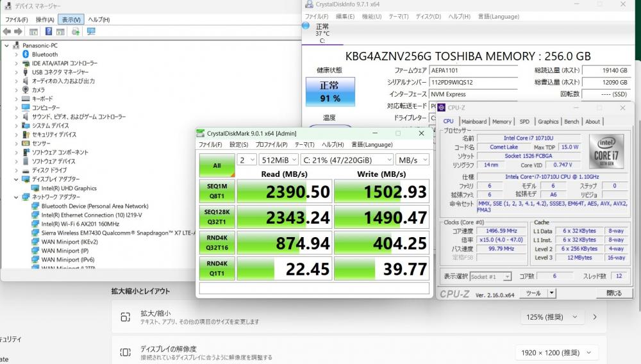Collapse the ネットワーク アダプター node

(x=17, y=197)
